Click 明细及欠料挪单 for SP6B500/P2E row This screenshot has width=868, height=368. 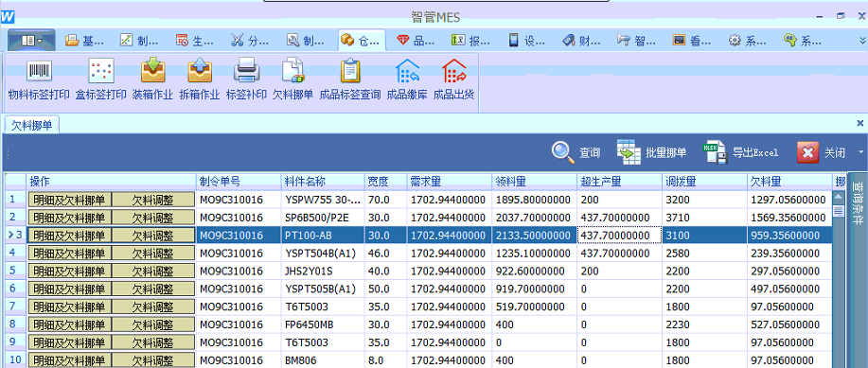(x=69, y=218)
